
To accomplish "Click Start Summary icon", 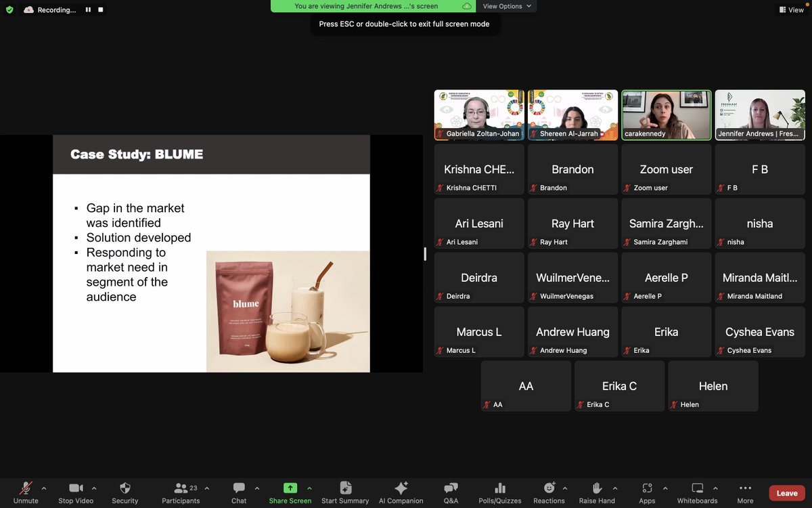I will [x=345, y=488].
